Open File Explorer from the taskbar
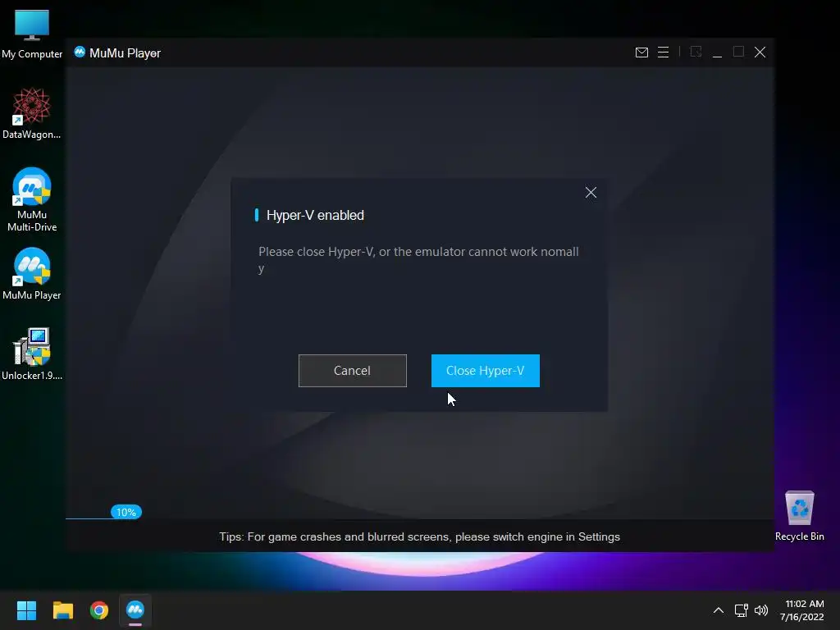The image size is (840, 630). pyautogui.click(x=62, y=610)
